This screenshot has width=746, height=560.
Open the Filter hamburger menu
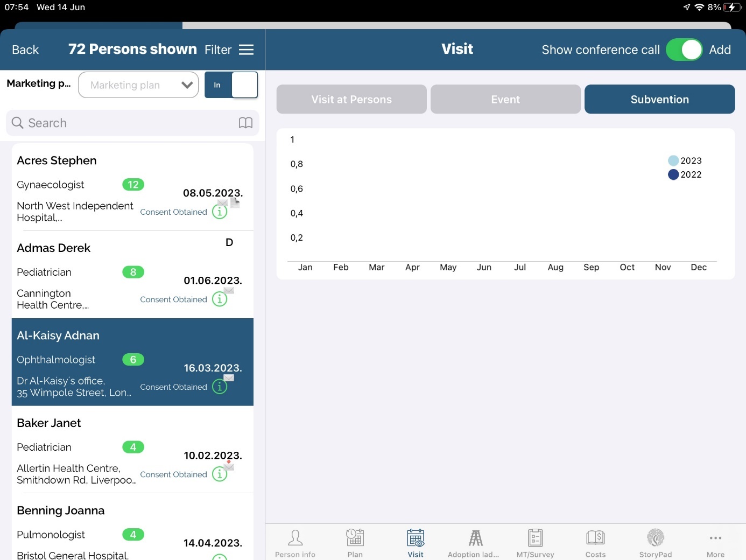[246, 50]
